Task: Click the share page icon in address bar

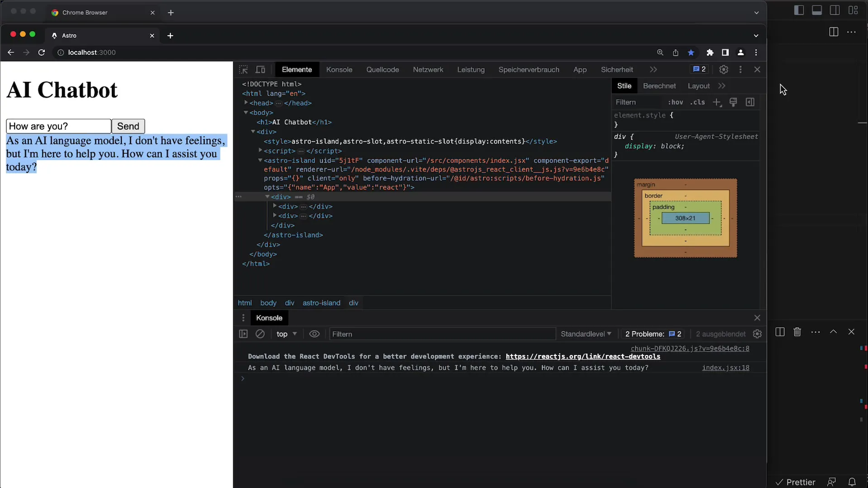Action: point(676,53)
